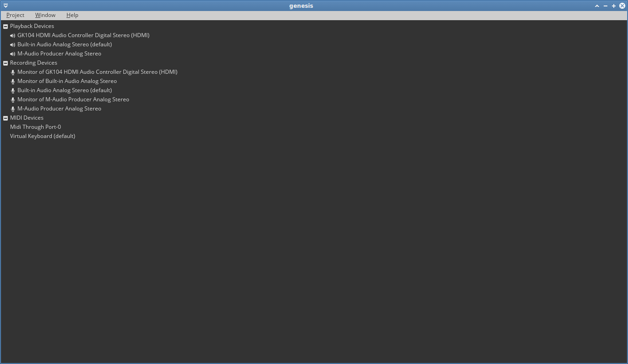Select Monitor of M-Audio Producer Analog Stereo
Image resolution: width=628 pixels, height=364 pixels.
(73, 99)
